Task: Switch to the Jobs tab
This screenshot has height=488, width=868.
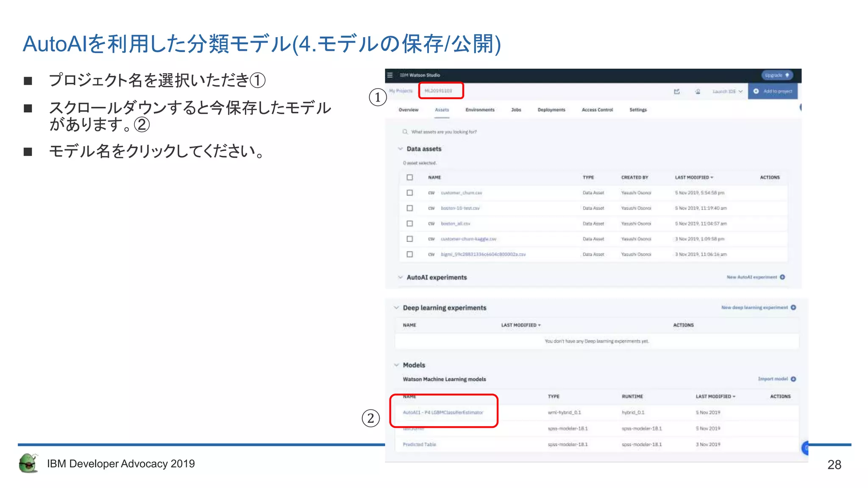Action: (516, 110)
